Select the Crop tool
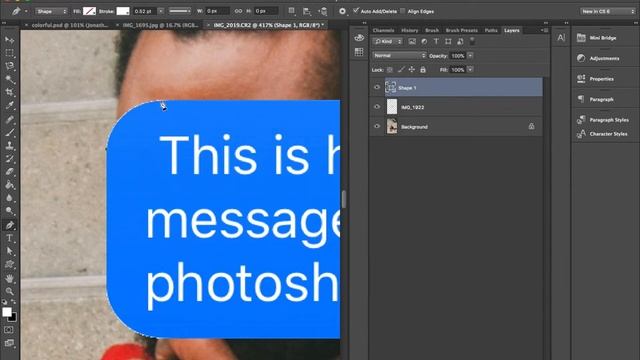The image size is (640, 360). click(x=9, y=92)
